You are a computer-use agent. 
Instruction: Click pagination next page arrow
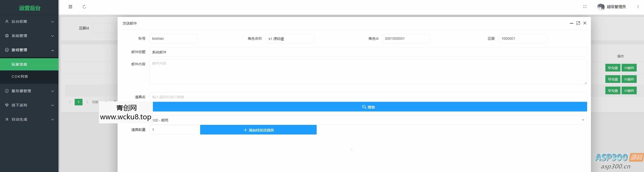pos(87,102)
